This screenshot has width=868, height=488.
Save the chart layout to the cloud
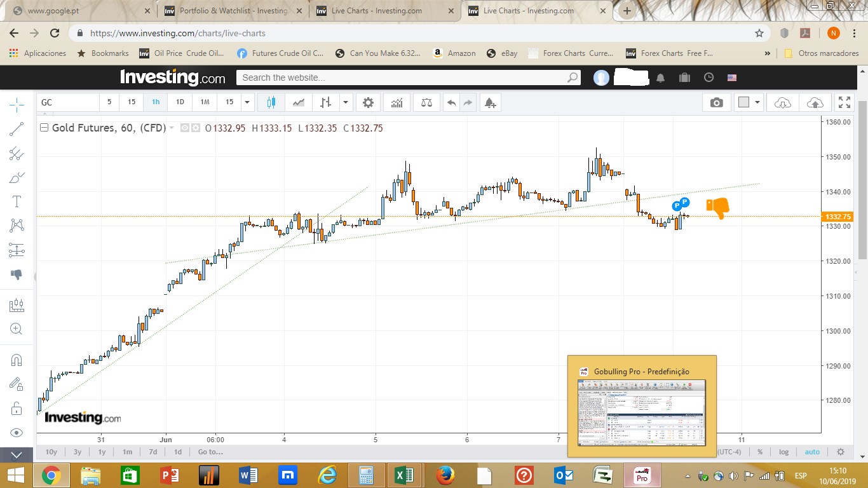coord(815,102)
